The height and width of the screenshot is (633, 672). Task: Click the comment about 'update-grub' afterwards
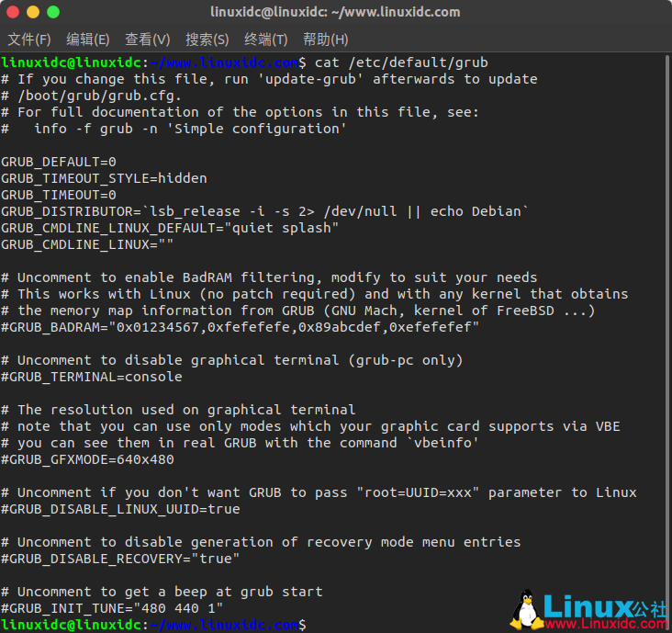(269, 79)
